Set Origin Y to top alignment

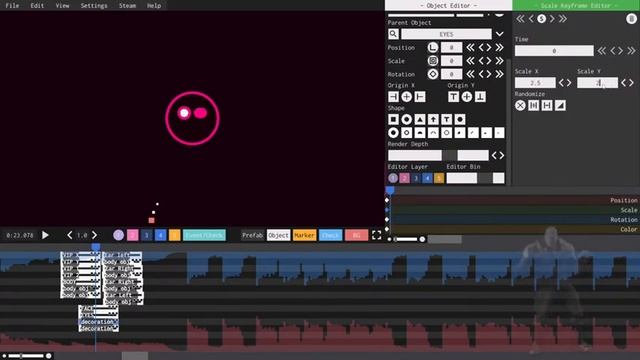453,97
